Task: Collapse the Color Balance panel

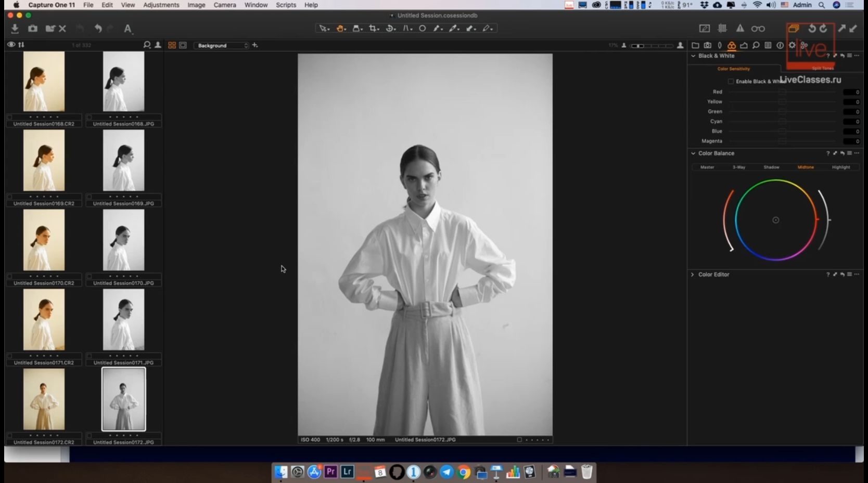Action: click(693, 153)
